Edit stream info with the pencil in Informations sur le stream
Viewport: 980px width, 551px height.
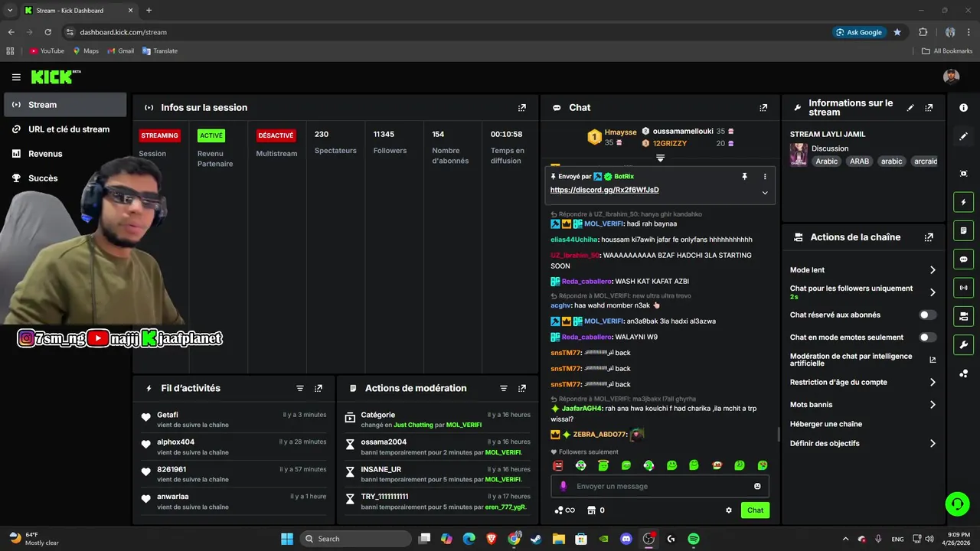coord(910,108)
